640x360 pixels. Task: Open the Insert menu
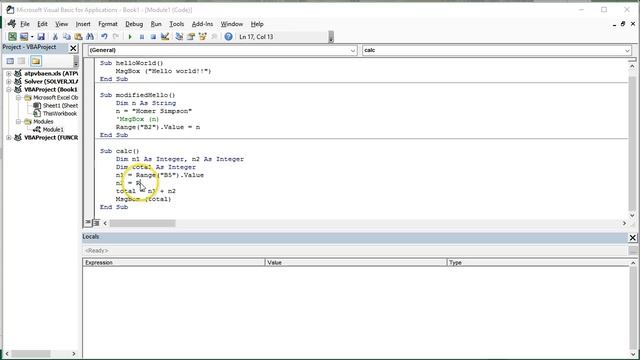pos(83,24)
